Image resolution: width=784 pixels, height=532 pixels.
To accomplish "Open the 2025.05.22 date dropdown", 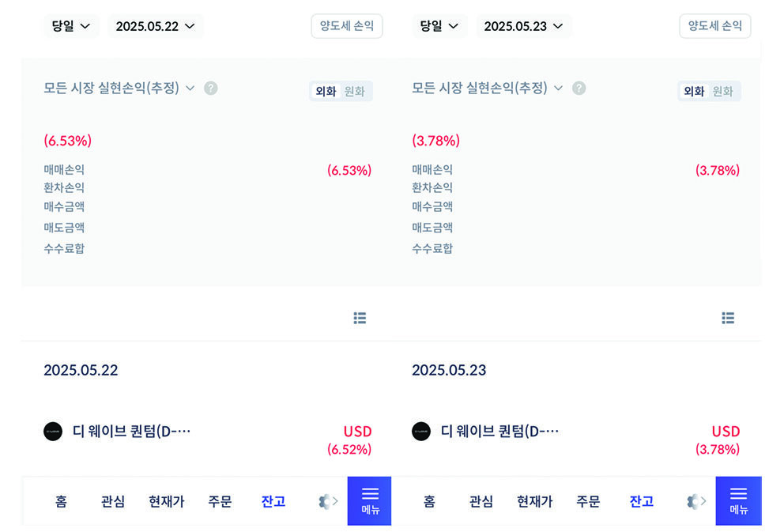I will 155,26.
